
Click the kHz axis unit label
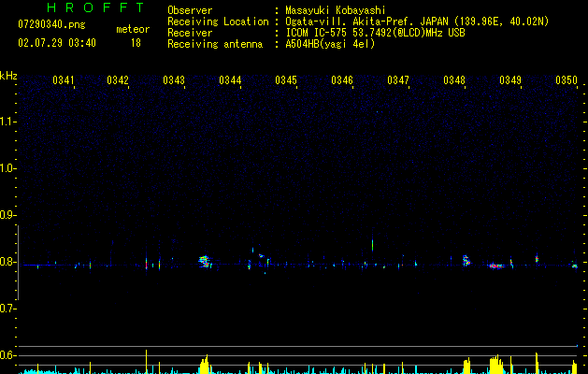(x=8, y=76)
